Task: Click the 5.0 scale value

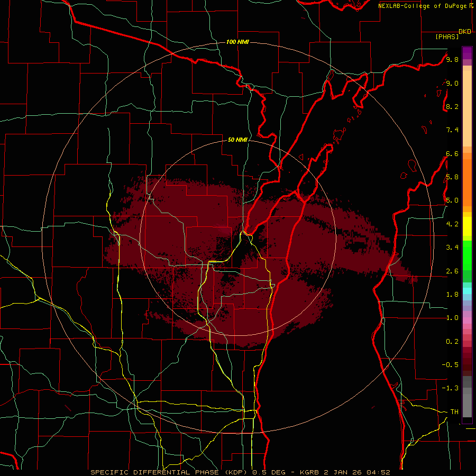Action: tap(452, 200)
